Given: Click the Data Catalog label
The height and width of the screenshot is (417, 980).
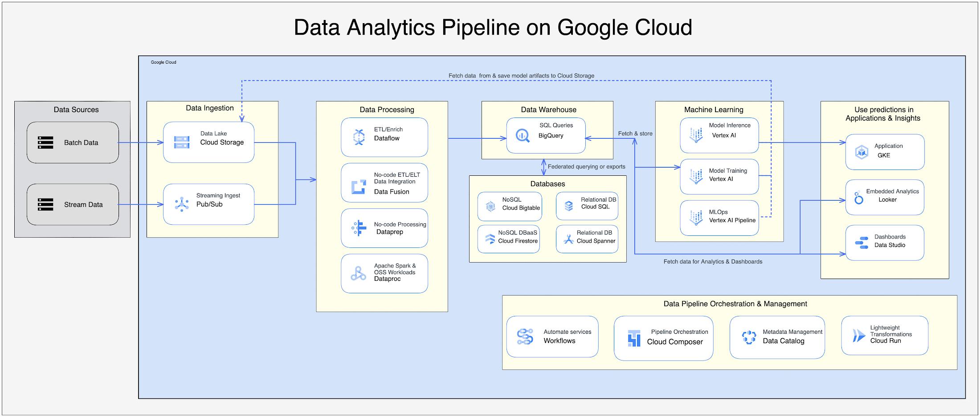Looking at the screenshot, I should 783,341.
